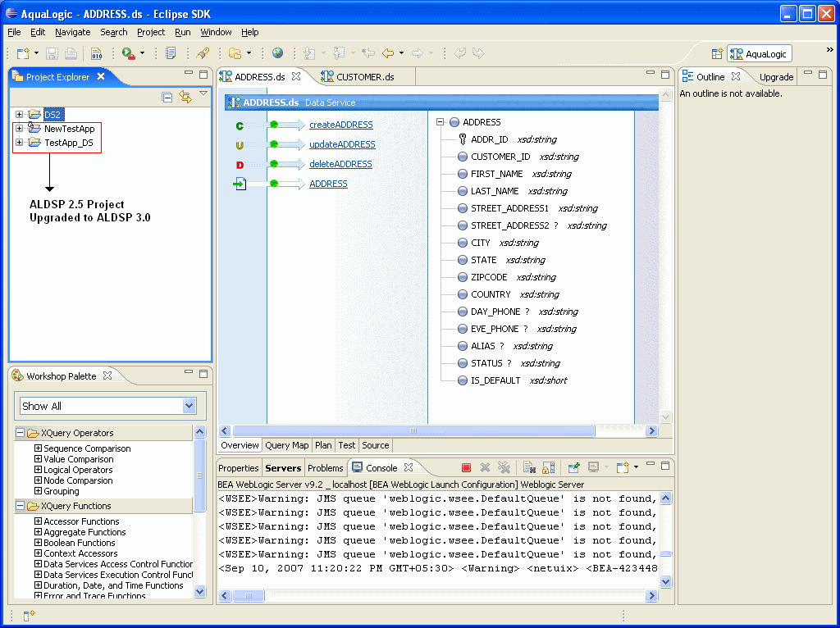The height and width of the screenshot is (628, 840).
Task: Click the Run external tools green icon
Action: tap(128, 53)
